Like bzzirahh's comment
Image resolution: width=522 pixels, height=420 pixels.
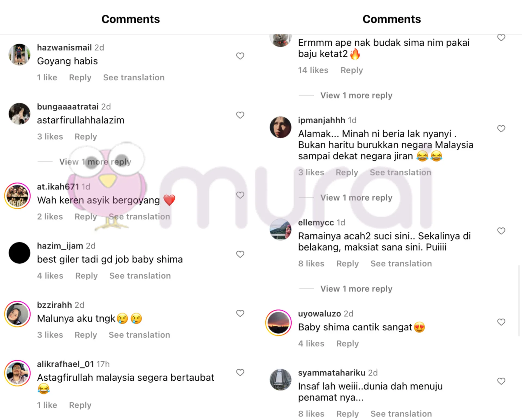pos(240,314)
